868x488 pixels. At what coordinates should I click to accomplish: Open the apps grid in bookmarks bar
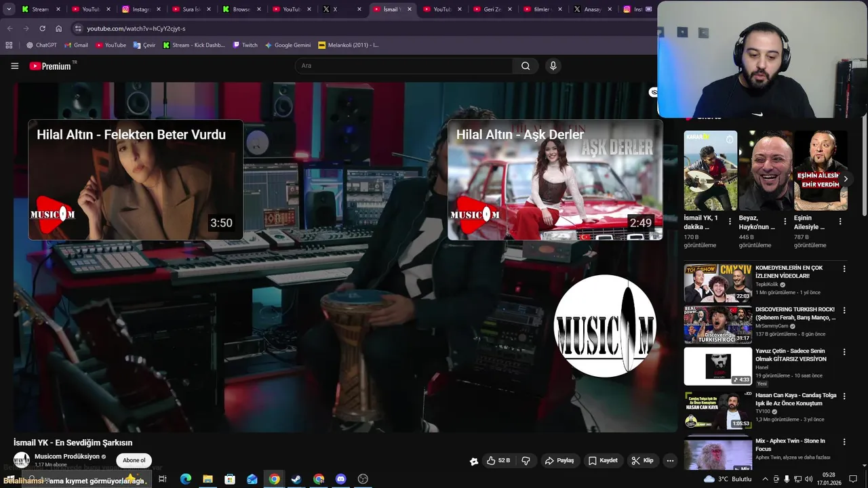(9, 45)
